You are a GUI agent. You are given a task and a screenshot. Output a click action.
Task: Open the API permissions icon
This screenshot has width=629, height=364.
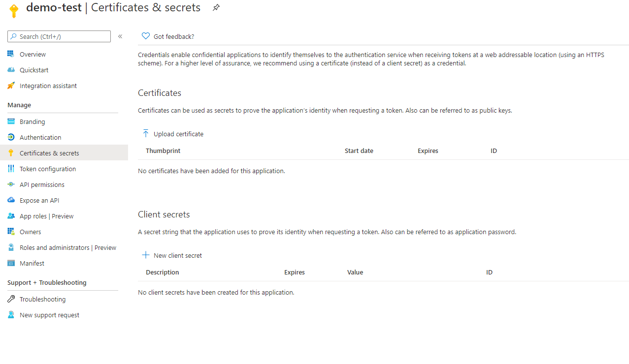[11, 184]
